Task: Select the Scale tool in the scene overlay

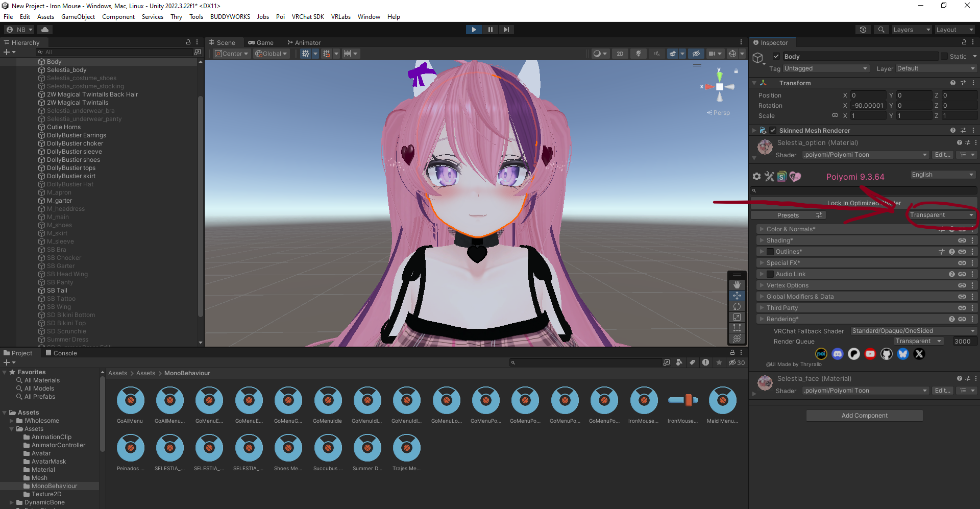Action: point(737,317)
